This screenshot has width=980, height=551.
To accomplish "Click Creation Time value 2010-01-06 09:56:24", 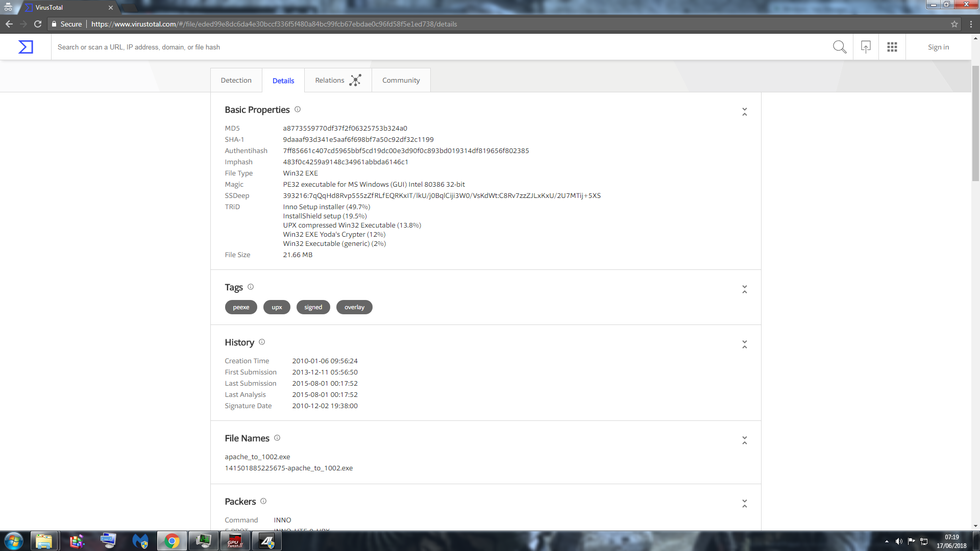I will [325, 361].
